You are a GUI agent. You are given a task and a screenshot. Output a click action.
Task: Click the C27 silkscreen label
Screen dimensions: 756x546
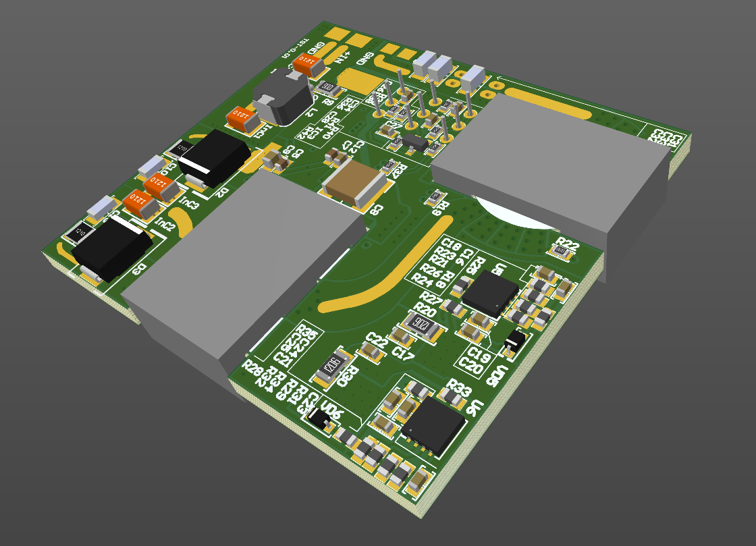[x=393, y=125]
